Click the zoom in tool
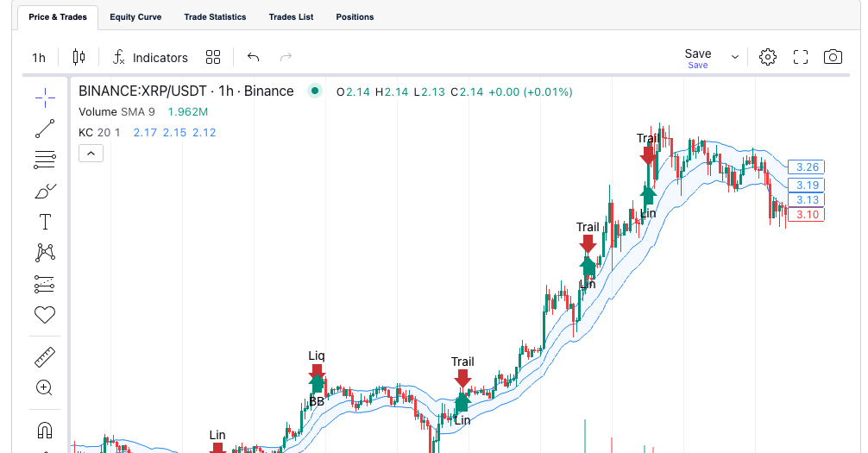This screenshot has height=453, width=868. [x=45, y=387]
